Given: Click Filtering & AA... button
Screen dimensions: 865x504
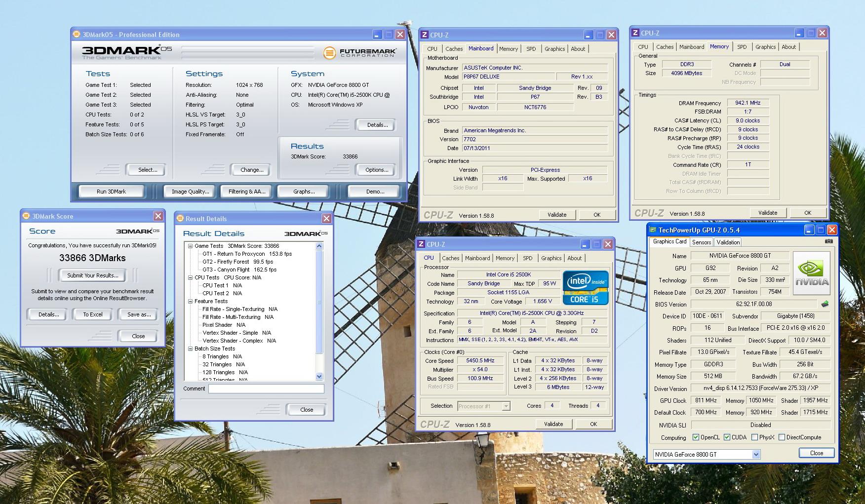Looking at the screenshot, I should click(x=247, y=192).
